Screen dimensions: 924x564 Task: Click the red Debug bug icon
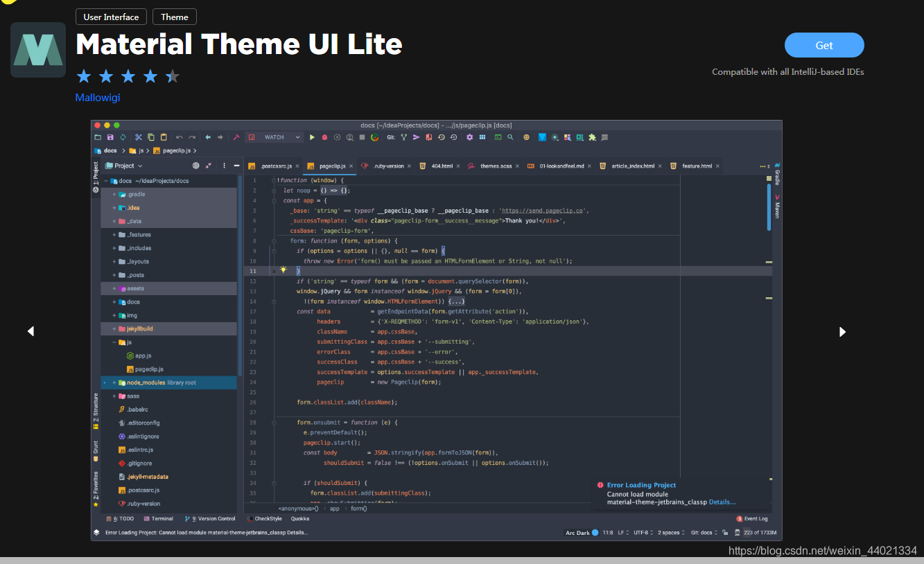click(x=324, y=137)
